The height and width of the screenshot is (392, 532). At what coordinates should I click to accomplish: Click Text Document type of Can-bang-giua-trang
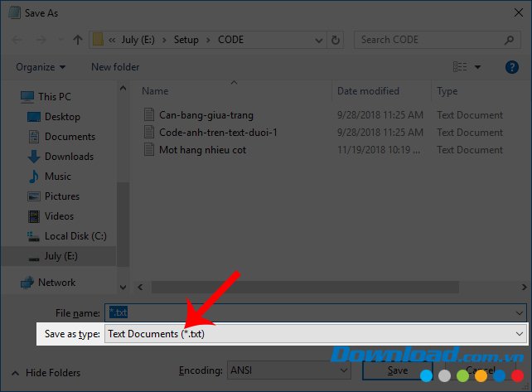[x=470, y=115]
